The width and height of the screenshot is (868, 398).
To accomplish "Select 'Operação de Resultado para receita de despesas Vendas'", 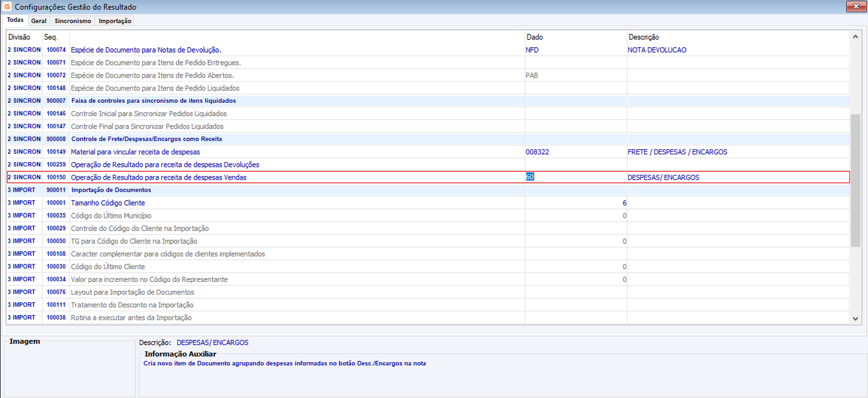I will pos(428,177).
